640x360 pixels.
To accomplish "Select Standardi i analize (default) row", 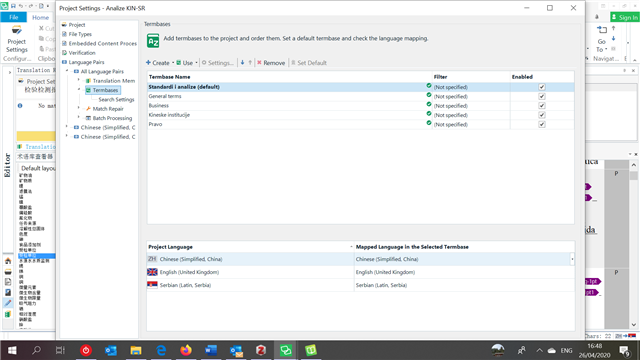I will coord(360,87).
